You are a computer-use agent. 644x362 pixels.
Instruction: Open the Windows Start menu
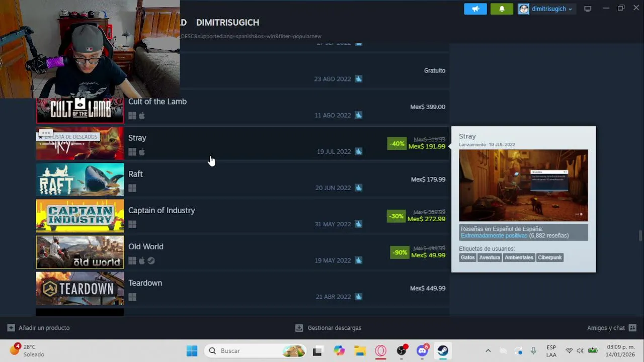[192, 351]
